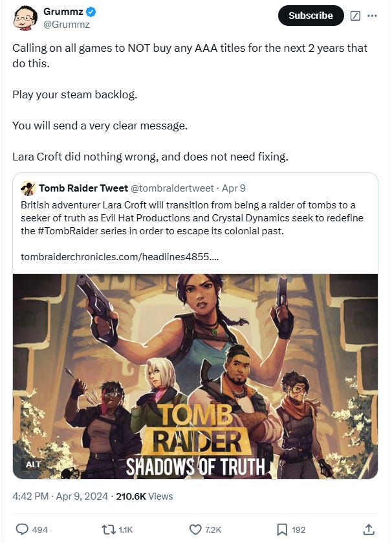Click the Grummz display name
392x543 pixels.
(63, 12)
